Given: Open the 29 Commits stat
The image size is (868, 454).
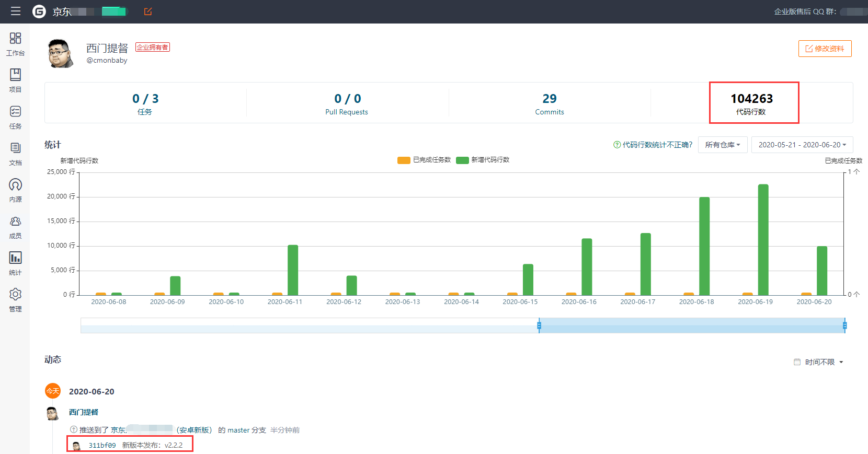Looking at the screenshot, I should [x=550, y=103].
